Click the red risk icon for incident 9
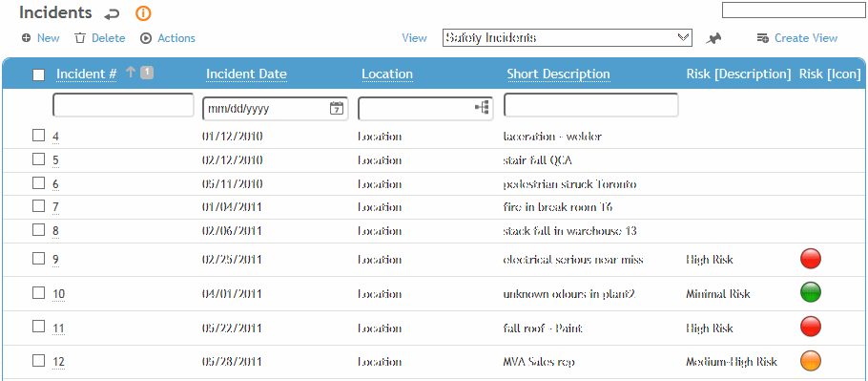868x381 pixels. [811, 259]
